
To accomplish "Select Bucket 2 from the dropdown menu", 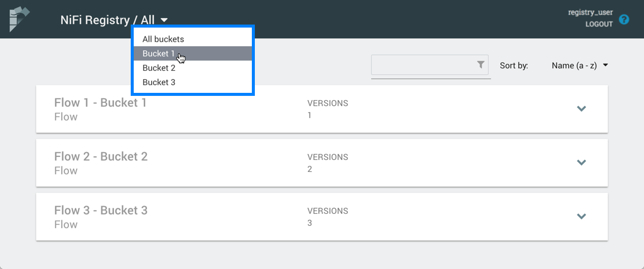I will (x=159, y=68).
